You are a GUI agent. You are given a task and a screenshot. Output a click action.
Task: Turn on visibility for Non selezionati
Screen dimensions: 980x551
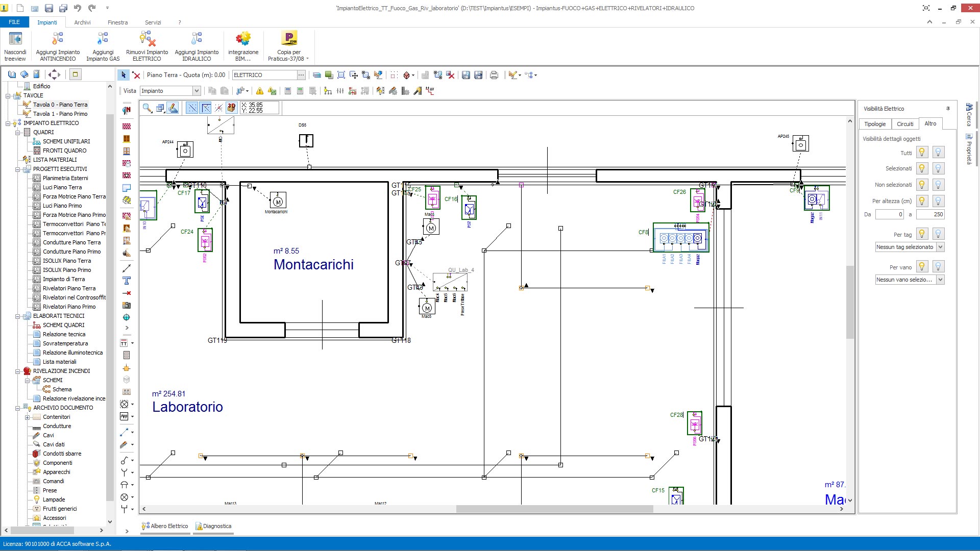pos(922,185)
